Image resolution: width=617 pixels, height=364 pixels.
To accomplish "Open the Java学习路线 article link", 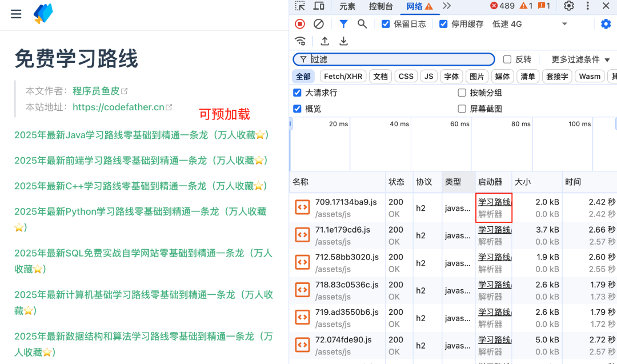I will (143, 135).
